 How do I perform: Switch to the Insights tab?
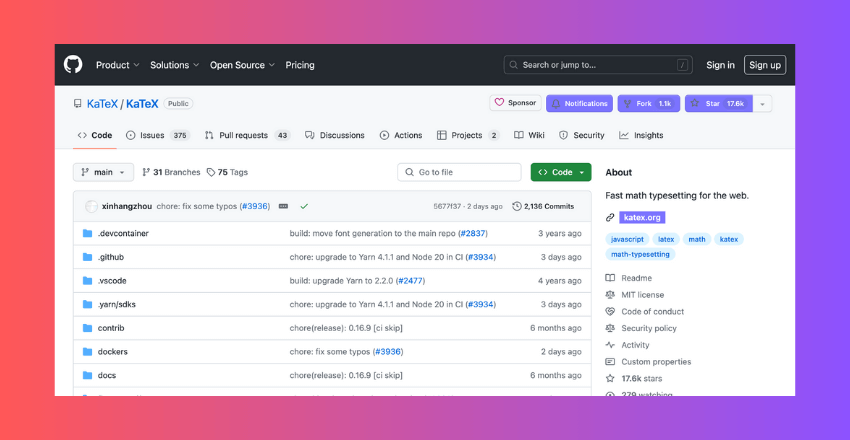[x=641, y=135]
